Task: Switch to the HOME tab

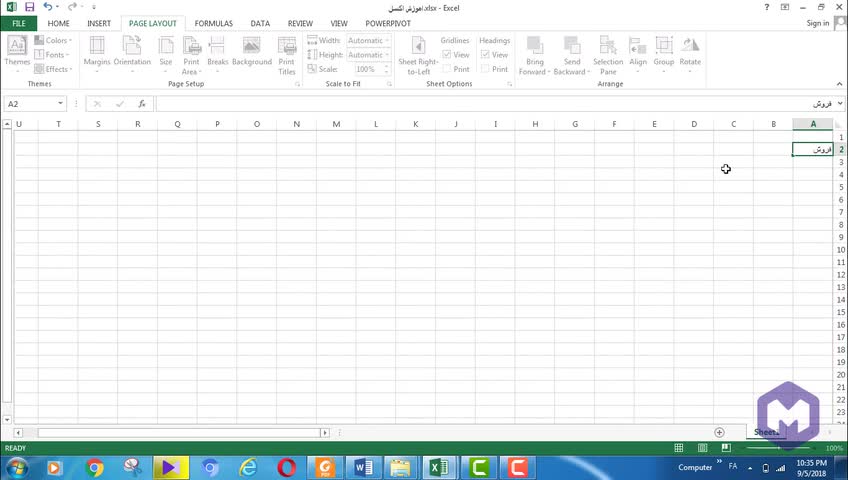Action: click(x=58, y=23)
